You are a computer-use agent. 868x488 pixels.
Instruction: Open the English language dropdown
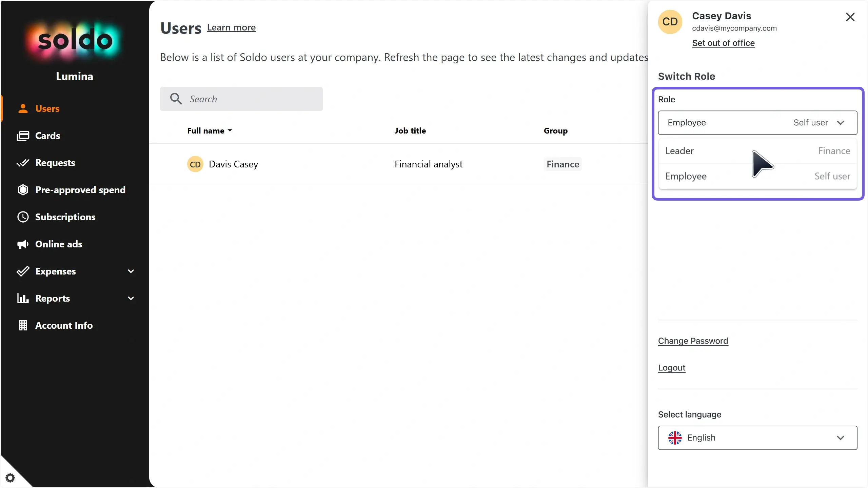(x=757, y=438)
